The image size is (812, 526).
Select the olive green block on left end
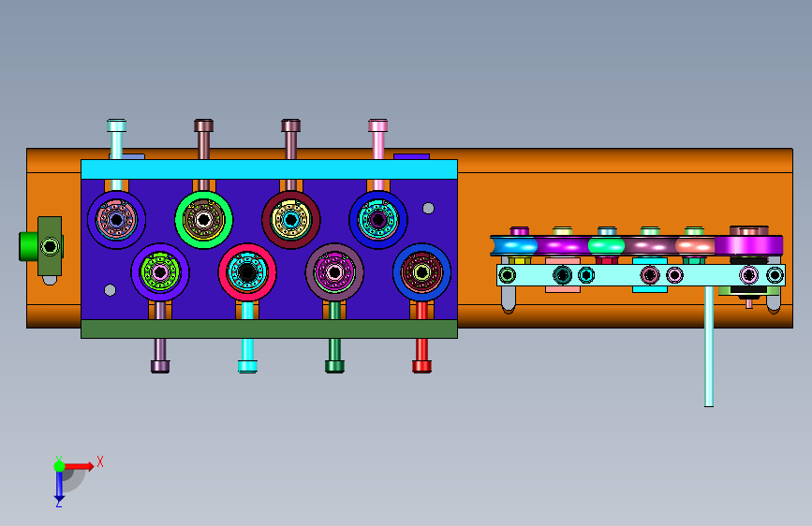(50, 246)
